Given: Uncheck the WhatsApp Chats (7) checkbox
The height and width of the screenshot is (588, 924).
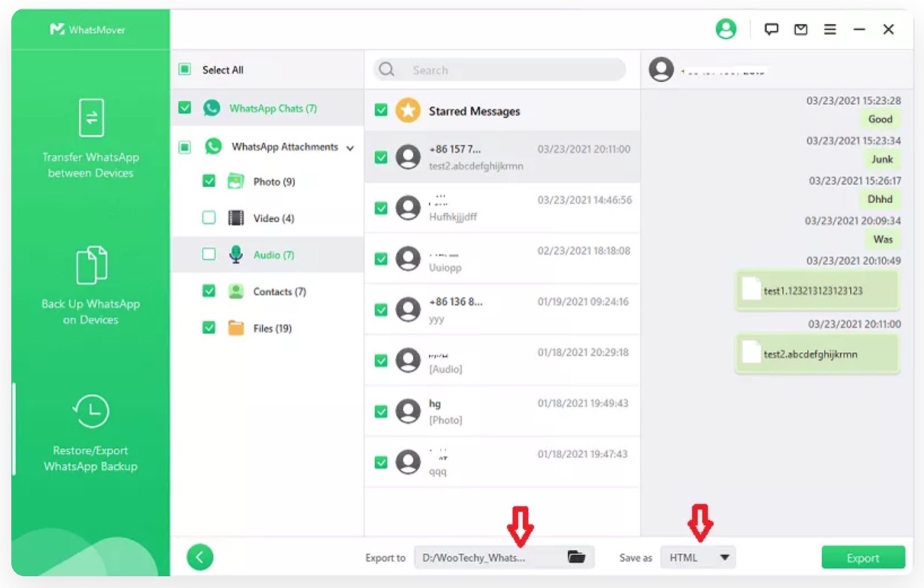Looking at the screenshot, I should pos(185,108).
